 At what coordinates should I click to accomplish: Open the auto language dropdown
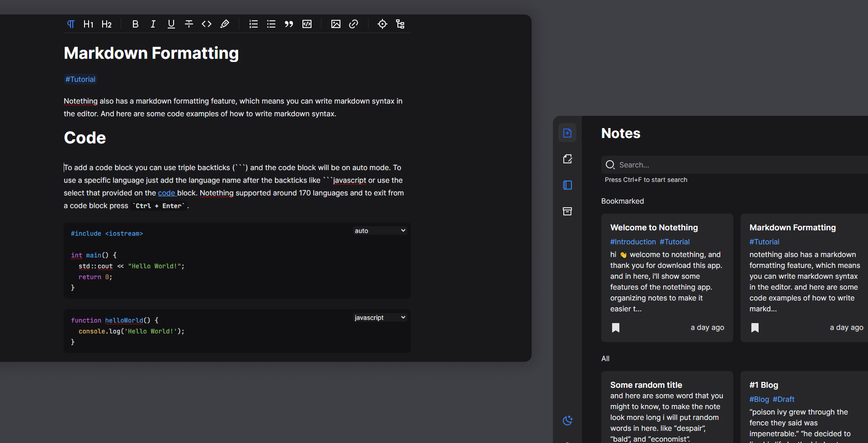click(380, 231)
